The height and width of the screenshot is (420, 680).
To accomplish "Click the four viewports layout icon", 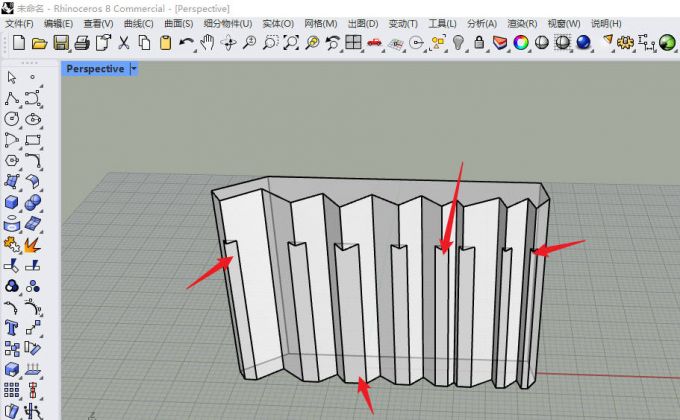I will [x=353, y=43].
